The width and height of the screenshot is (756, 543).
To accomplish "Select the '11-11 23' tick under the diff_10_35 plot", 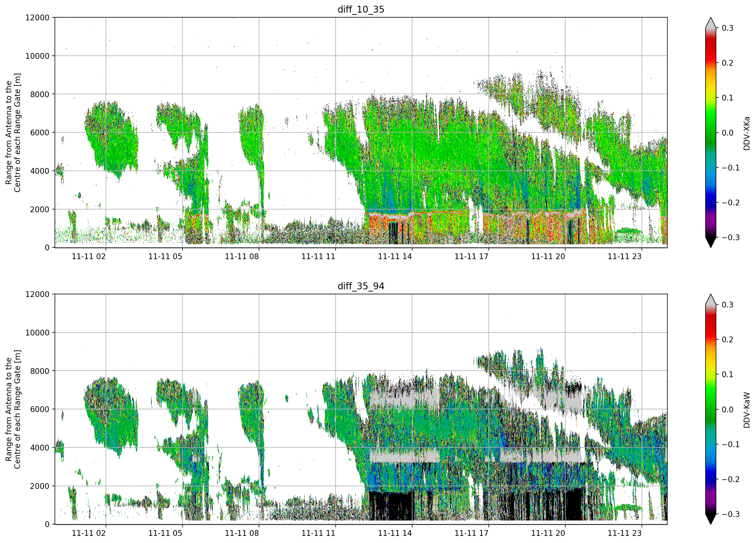I will (x=625, y=256).
